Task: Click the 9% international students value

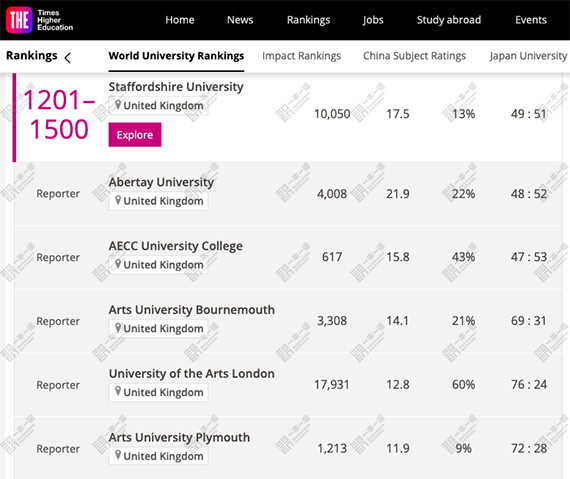Action: 463,448
